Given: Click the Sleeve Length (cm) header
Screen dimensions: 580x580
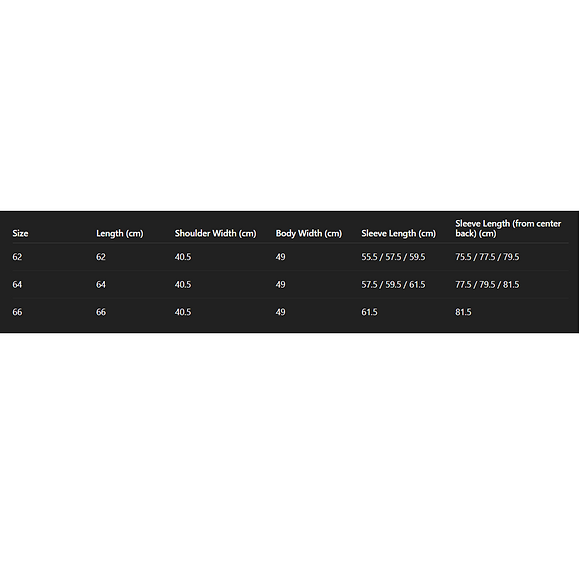Looking at the screenshot, I should click(x=398, y=233).
